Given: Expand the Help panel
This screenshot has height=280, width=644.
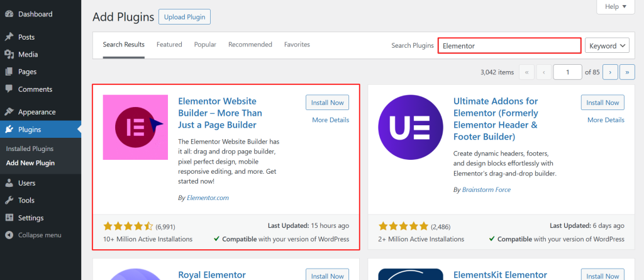Looking at the screenshot, I should click(615, 7).
